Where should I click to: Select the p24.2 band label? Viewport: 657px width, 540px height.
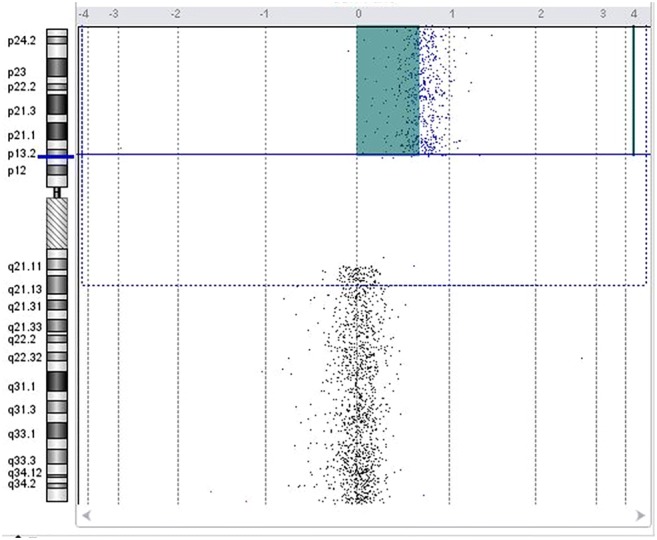(19, 43)
